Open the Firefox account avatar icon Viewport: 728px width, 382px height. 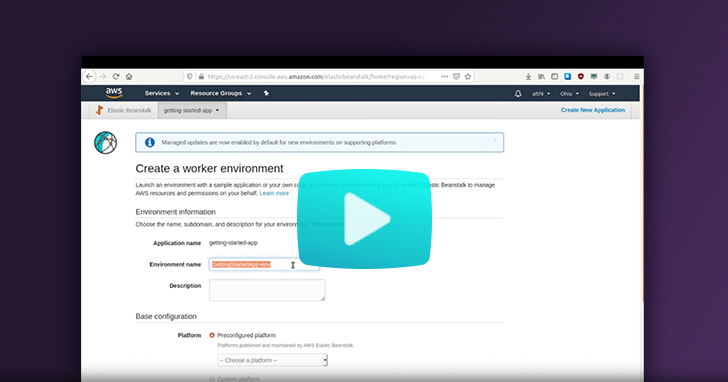tap(607, 77)
